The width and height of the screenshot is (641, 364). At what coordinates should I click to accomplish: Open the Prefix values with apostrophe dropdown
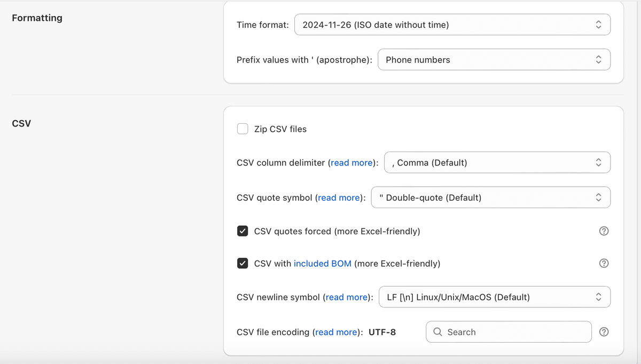(494, 60)
